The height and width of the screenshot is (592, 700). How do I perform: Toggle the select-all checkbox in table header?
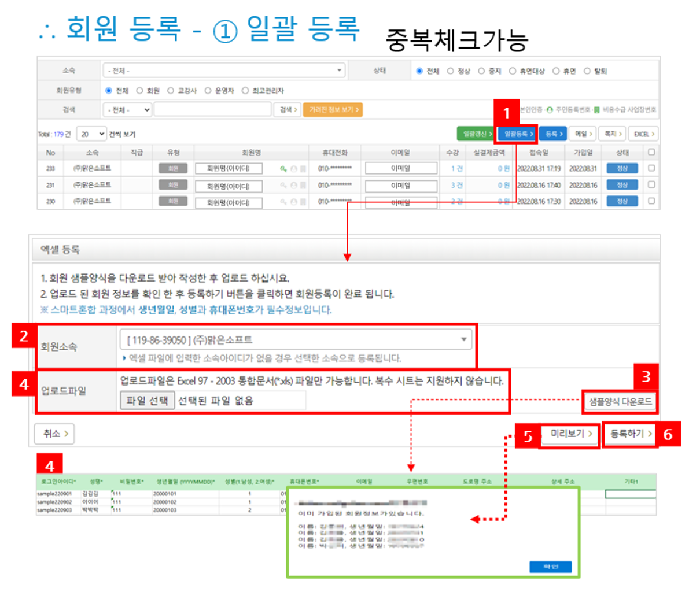point(651,152)
